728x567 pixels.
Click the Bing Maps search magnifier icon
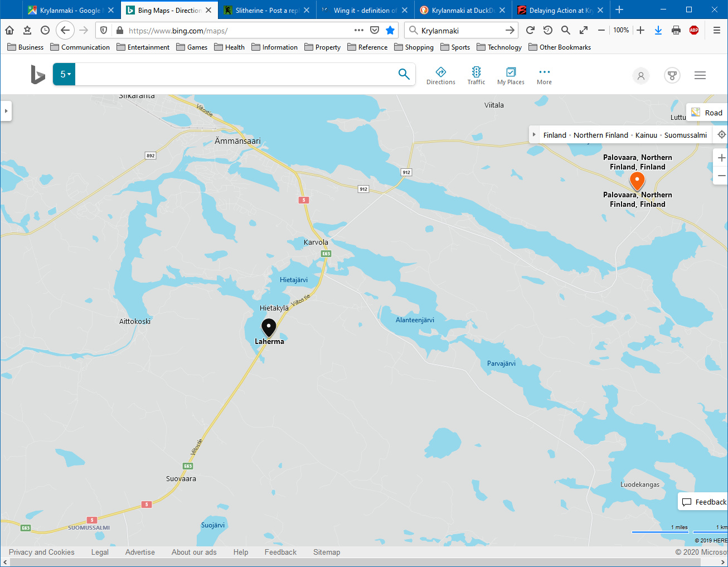click(x=404, y=74)
